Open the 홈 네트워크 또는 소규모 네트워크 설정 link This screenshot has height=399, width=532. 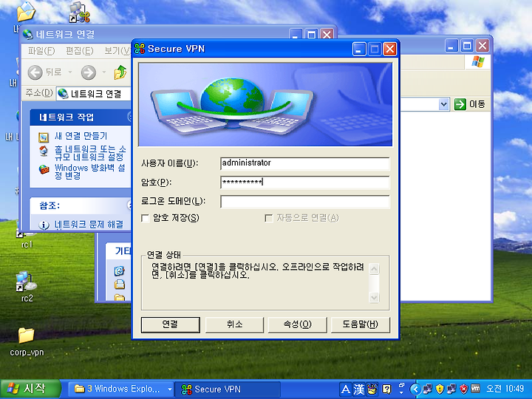90,153
